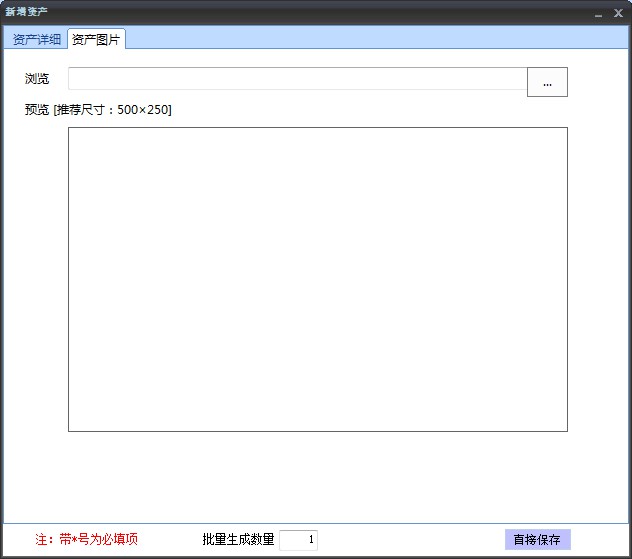Click the 批量生成数量 label
This screenshot has width=632, height=559.
[238, 540]
